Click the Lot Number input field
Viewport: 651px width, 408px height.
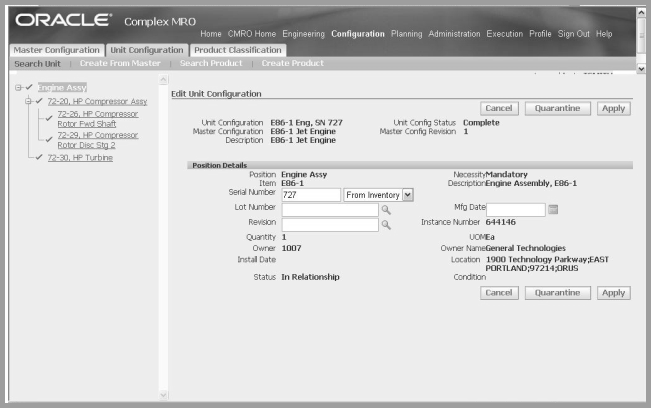pos(330,210)
